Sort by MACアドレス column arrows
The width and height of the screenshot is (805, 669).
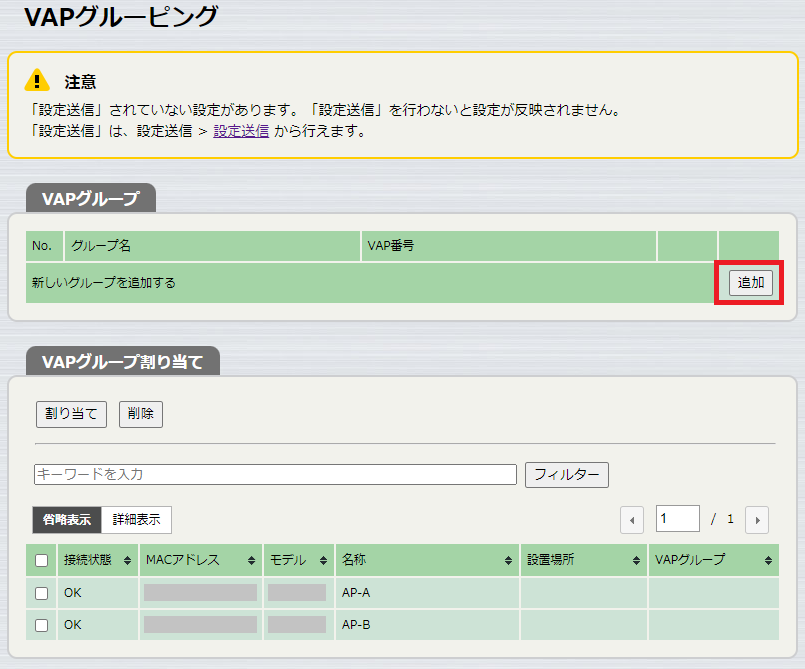click(250, 561)
